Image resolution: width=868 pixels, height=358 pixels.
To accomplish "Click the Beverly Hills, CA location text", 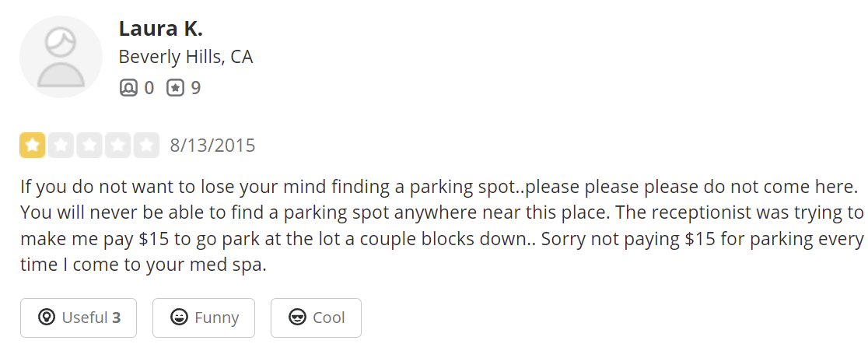I will (185, 57).
